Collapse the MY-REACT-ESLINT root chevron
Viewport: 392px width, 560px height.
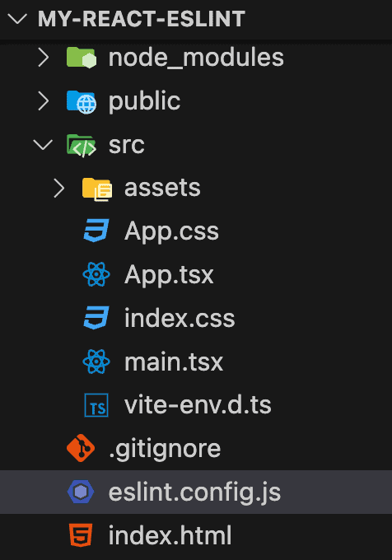(x=17, y=19)
